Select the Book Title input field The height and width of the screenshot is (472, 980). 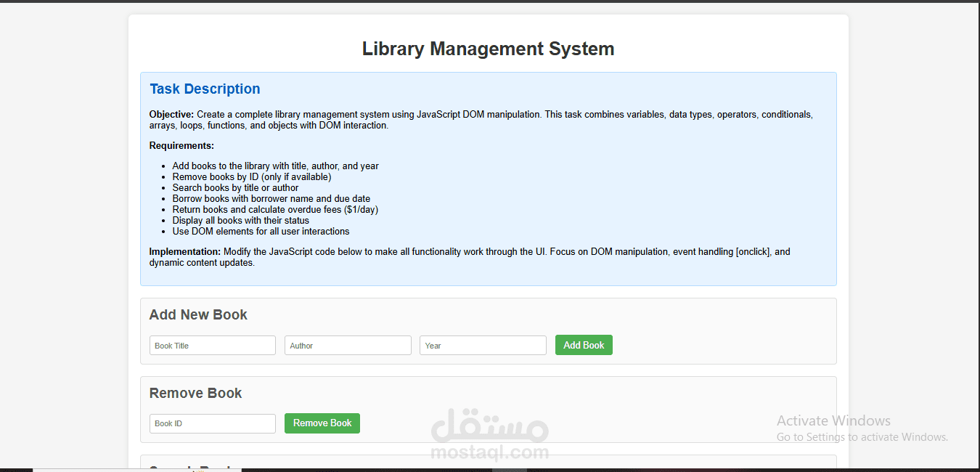(x=212, y=345)
